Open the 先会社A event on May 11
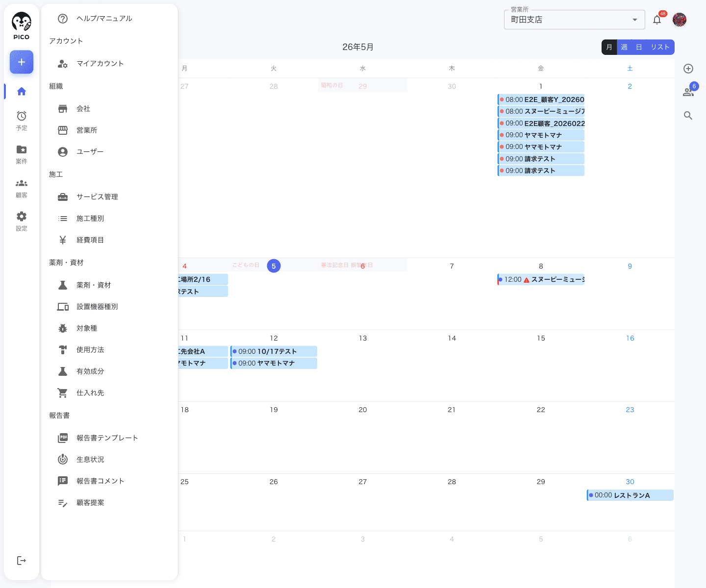Viewport: 706px width, 588px height. 203,351
